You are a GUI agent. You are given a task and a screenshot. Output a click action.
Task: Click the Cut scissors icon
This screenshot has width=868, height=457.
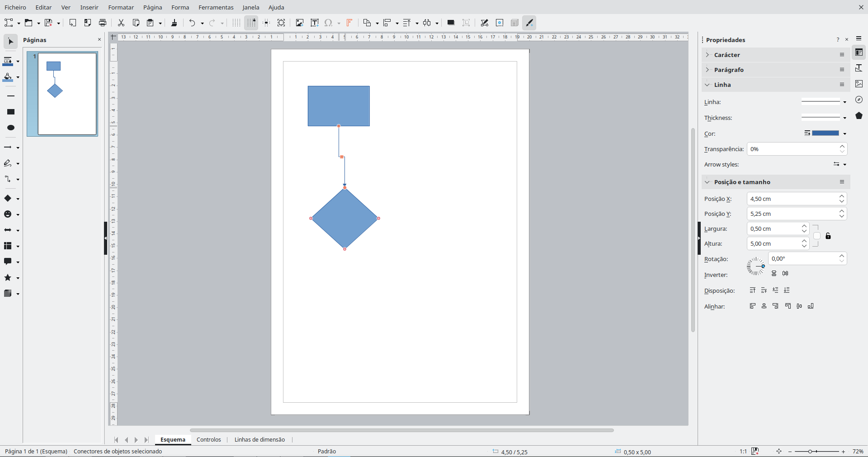(121, 23)
